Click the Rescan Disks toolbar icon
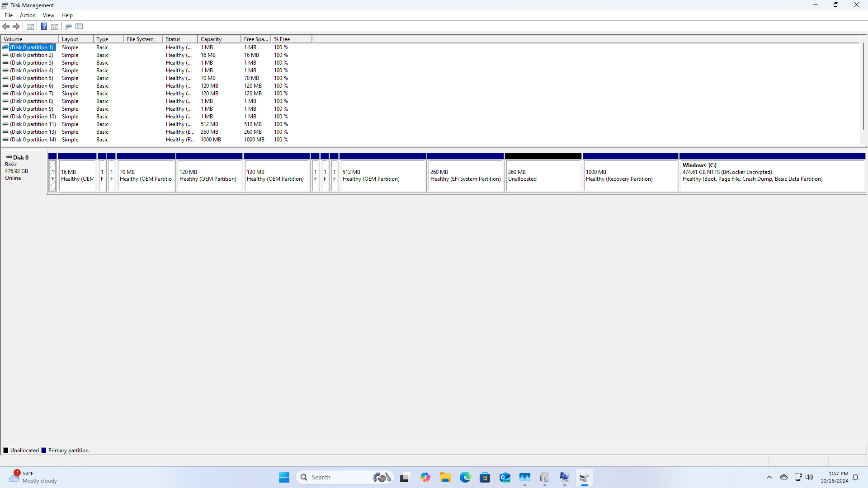This screenshot has height=488, width=868. tap(68, 26)
